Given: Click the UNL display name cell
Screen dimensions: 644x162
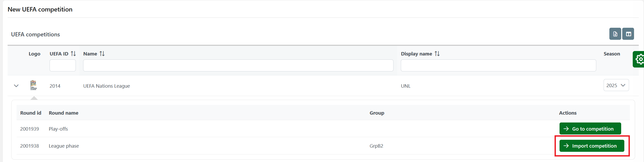Looking at the screenshot, I should coord(406,86).
